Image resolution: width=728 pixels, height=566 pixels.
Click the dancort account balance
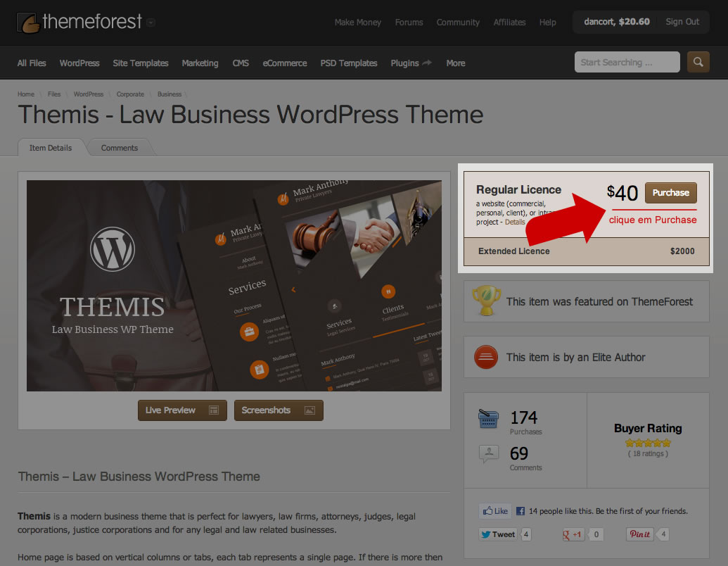pyautogui.click(x=617, y=22)
